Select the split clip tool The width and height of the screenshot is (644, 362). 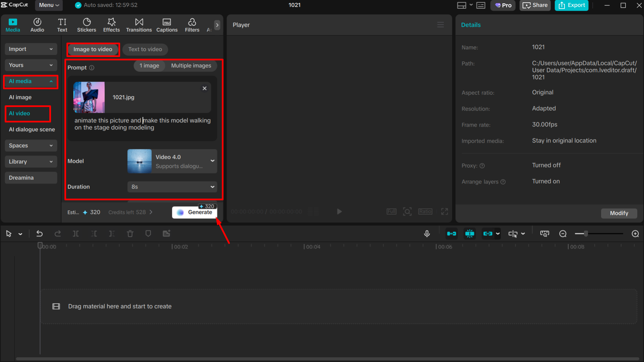click(76, 234)
